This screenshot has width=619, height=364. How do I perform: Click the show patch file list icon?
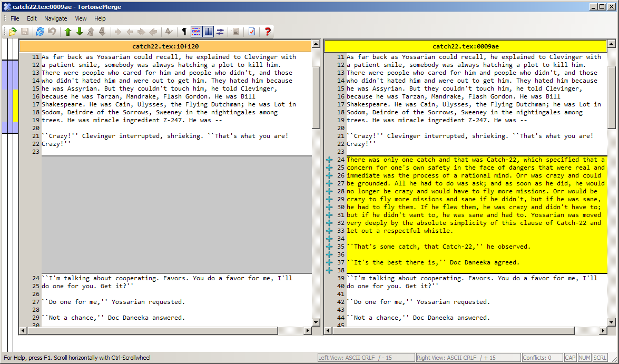tap(236, 32)
